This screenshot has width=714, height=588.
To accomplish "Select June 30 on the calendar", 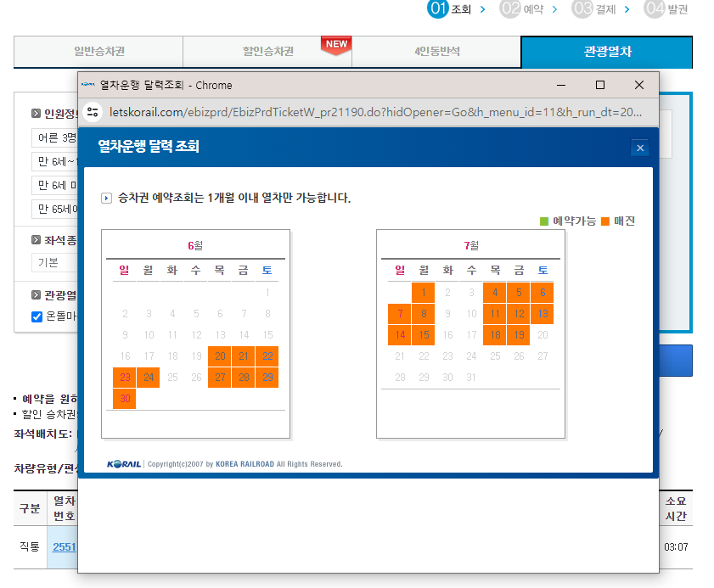I will click(x=124, y=399).
